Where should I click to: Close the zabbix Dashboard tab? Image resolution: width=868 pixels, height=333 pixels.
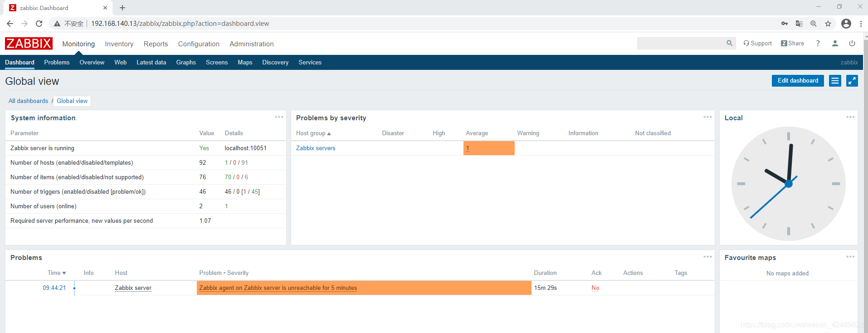pos(105,8)
